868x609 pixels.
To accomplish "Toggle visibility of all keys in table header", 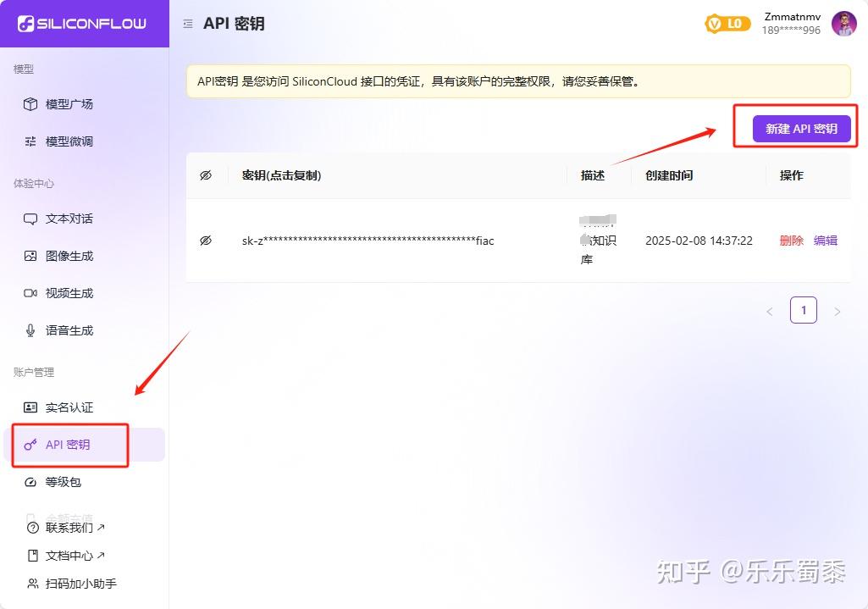I will (206, 175).
